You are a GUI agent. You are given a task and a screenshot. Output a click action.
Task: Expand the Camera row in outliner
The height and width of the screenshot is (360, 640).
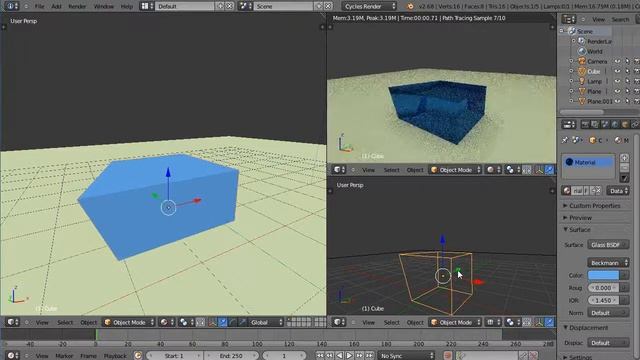tap(571, 61)
